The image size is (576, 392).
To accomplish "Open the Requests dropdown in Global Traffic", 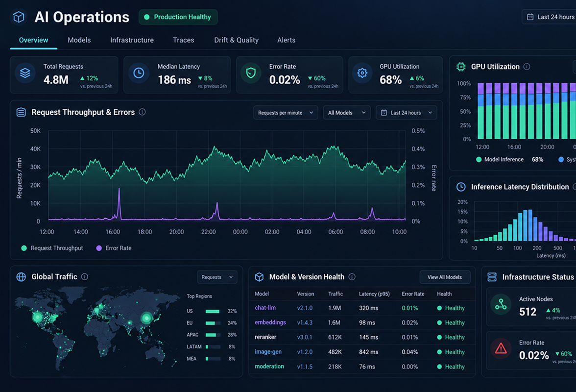I will [217, 277].
